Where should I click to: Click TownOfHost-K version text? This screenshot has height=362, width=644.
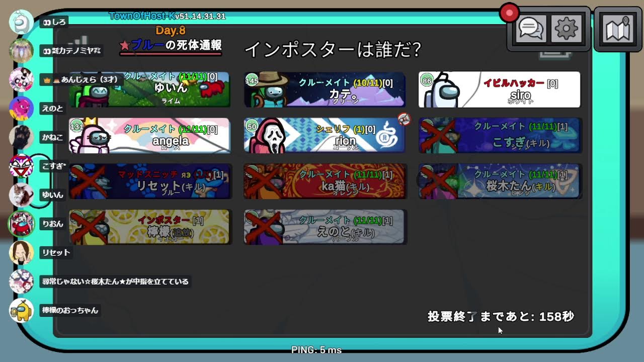pos(167,16)
